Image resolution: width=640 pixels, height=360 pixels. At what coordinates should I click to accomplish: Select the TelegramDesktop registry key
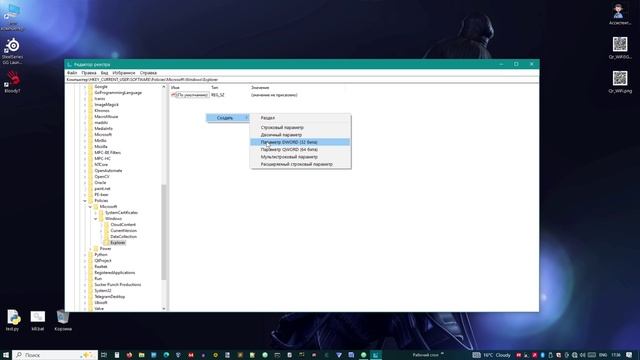click(x=109, y=297)
